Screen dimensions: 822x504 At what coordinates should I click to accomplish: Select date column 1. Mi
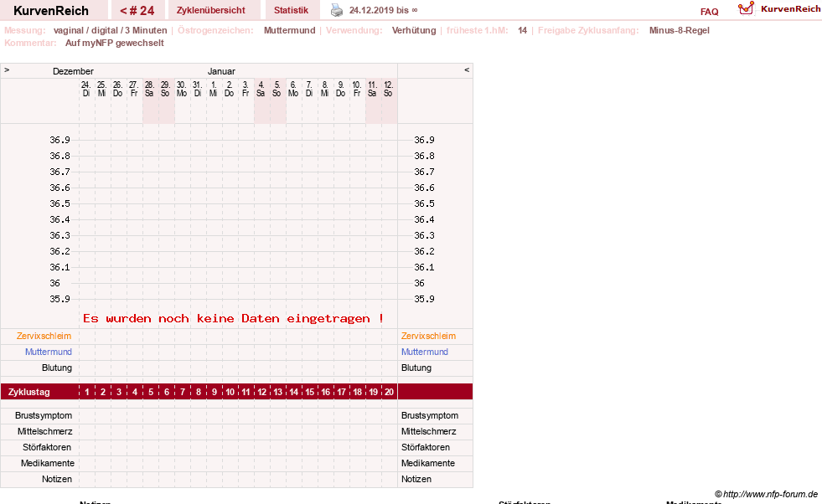click(214, 89)
